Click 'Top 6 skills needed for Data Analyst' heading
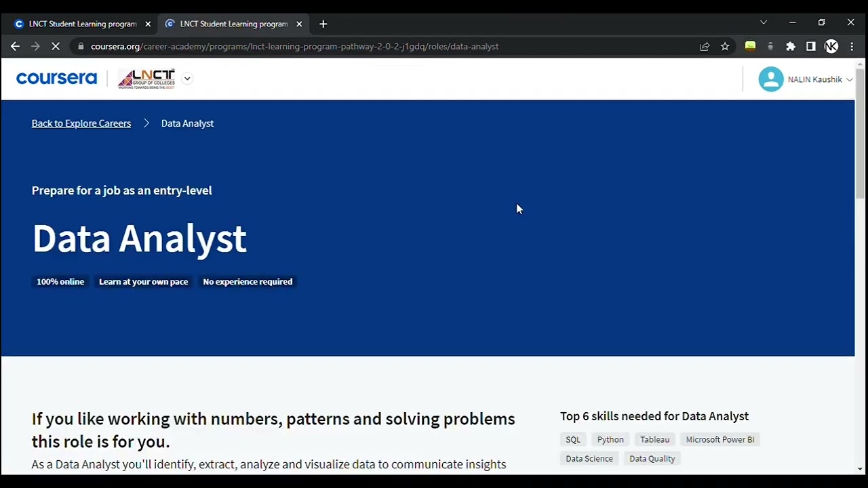The width and height of the screenshot is (868, 488). point(654,416)
